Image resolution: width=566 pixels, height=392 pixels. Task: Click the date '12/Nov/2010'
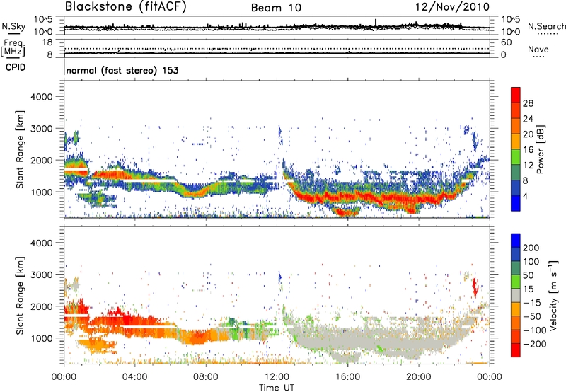tap(453, 7)
